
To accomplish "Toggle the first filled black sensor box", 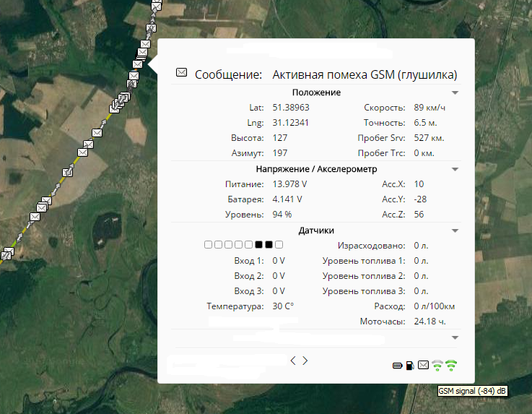I will (x=258, y=246).
